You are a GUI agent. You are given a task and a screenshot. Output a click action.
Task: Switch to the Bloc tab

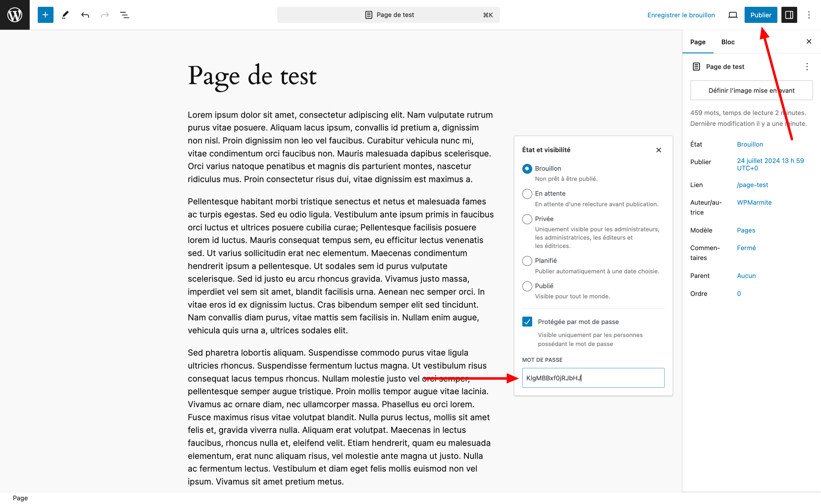point(728,42)
